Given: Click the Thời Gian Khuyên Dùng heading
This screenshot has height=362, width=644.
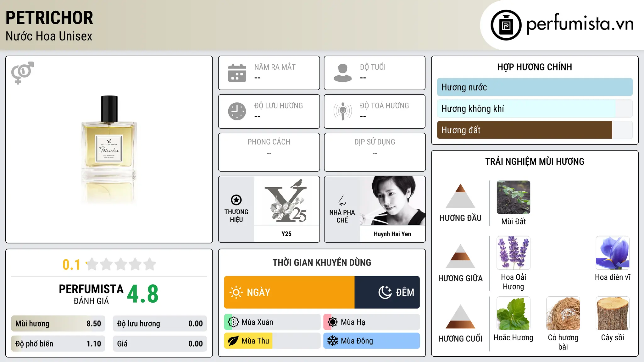Looking at the screenshot, I should click(322, 262).
